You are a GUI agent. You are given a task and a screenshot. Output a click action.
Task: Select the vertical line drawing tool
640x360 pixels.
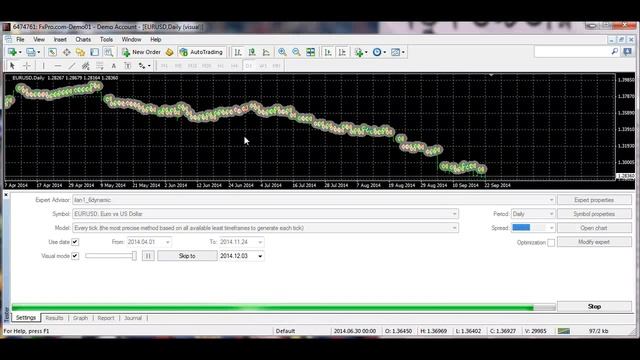[x=44, y=66]
